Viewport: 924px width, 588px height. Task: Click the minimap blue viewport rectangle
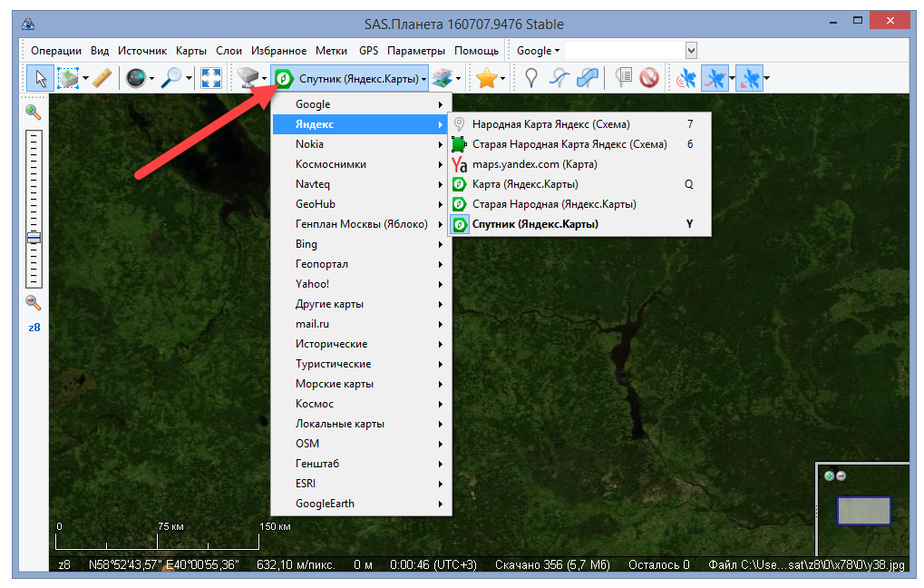[863, 511]
